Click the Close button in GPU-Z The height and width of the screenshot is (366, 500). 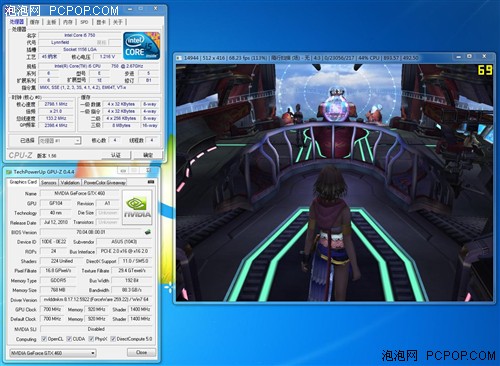coord(141,352)
